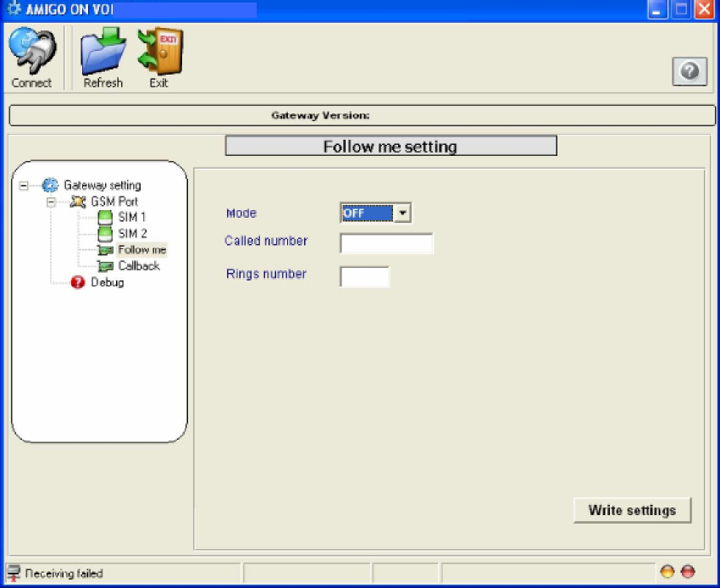Click the OFF value in Mode combo box
Image resolution: width=720 pixels, height=588 pixels.
click(367, 213)
